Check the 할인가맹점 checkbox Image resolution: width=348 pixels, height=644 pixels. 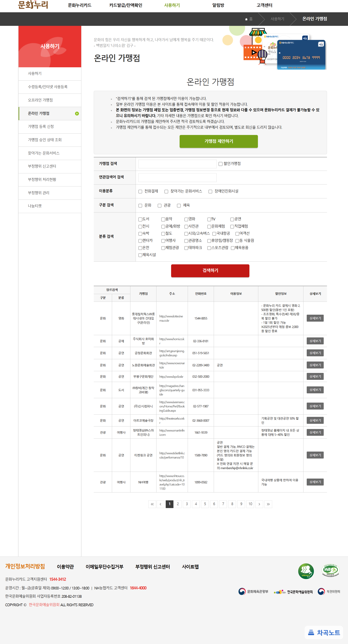point(220,164)
